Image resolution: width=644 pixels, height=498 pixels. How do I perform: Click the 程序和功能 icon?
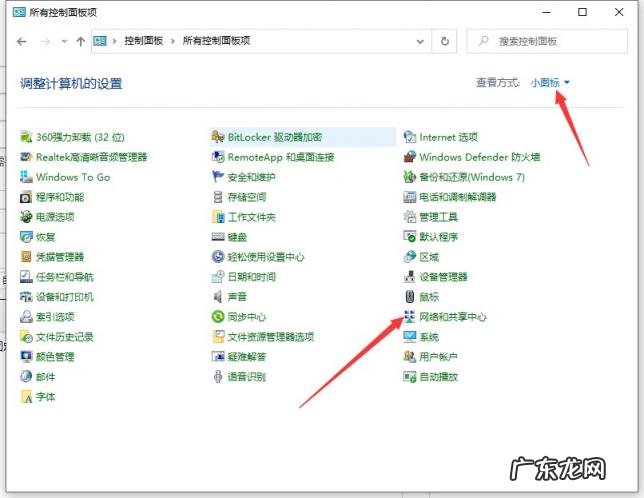26,197
